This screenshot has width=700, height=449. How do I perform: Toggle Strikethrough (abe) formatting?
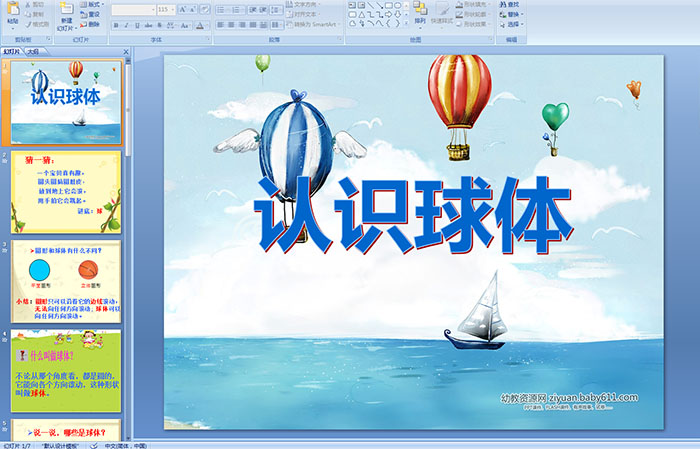pos(148,25)
